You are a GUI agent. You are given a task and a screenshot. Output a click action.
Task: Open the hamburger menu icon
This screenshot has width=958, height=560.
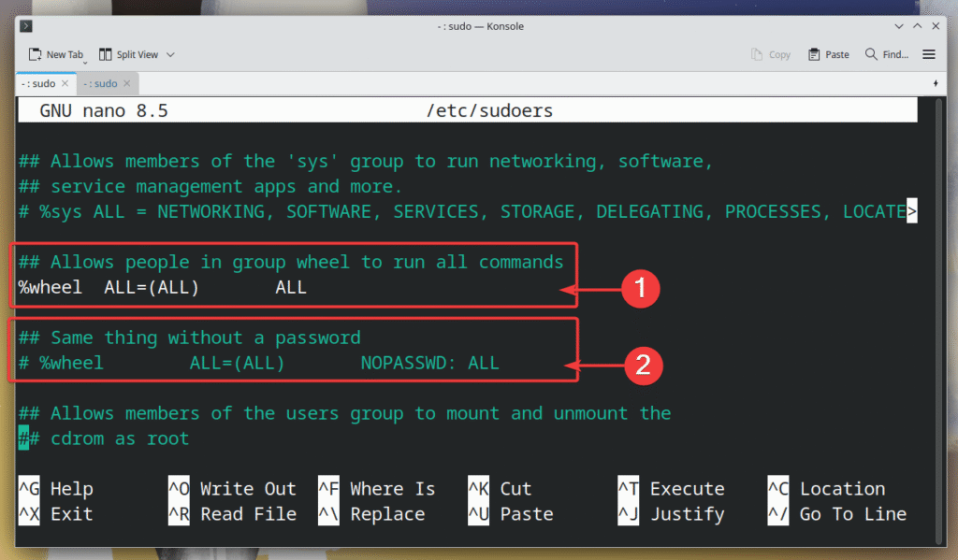(x=929, y=55)
